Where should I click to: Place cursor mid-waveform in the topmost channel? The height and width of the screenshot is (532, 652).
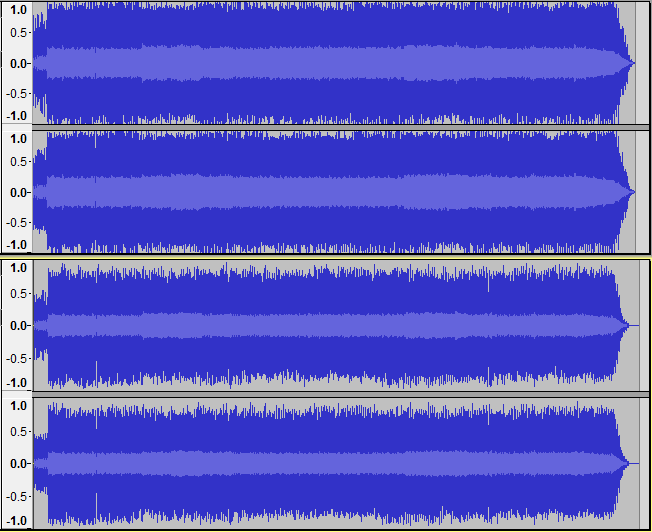point(330,63)
